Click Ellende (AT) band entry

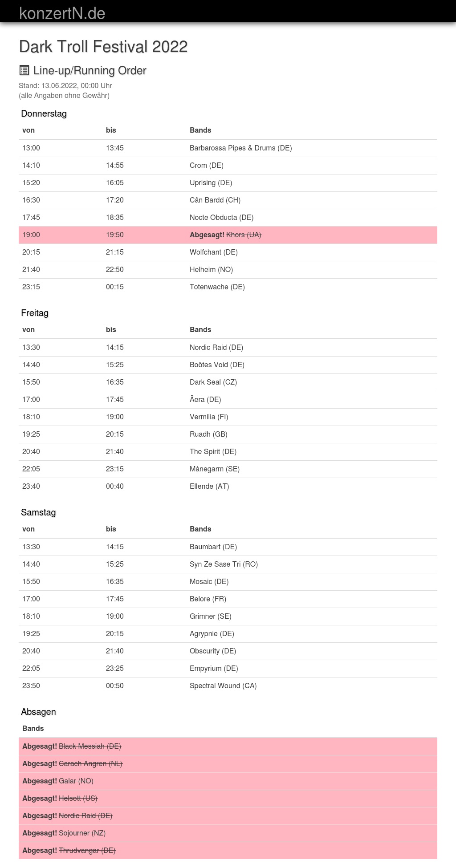[209, 487]
